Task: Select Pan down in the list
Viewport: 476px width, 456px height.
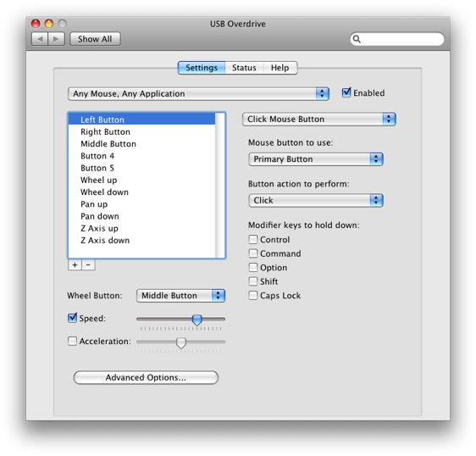Action: click(141, 216)
